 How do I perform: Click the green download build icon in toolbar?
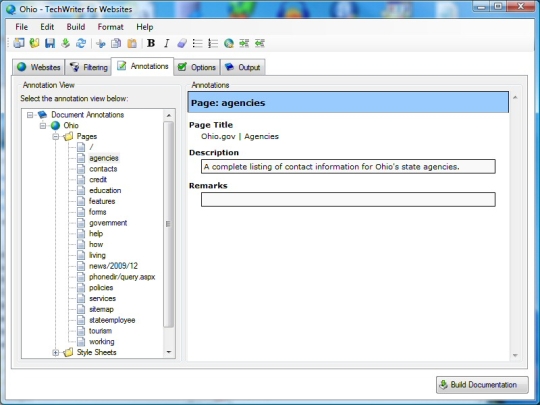point(65,43)
